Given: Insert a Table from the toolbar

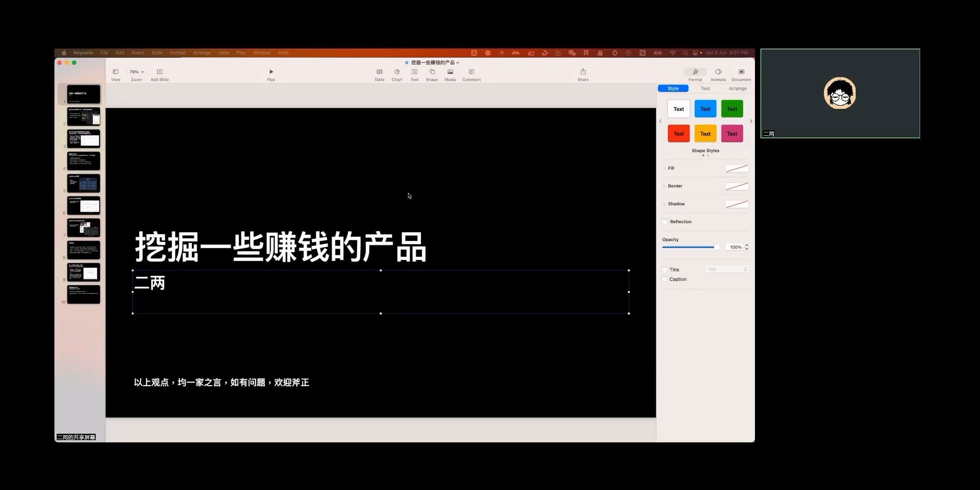Looking at the screenshot, I should tap(379, 74).
